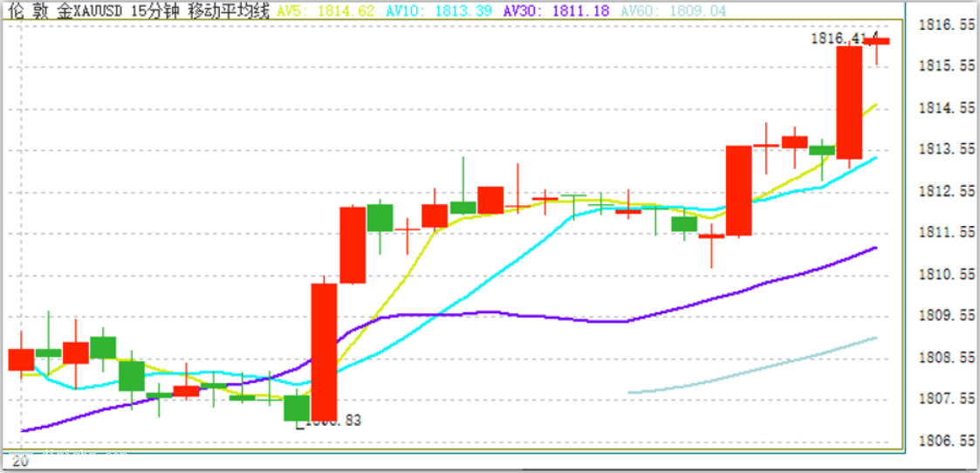
Task: Click the first red candle at chart's left edge
Action: point(20,360)
